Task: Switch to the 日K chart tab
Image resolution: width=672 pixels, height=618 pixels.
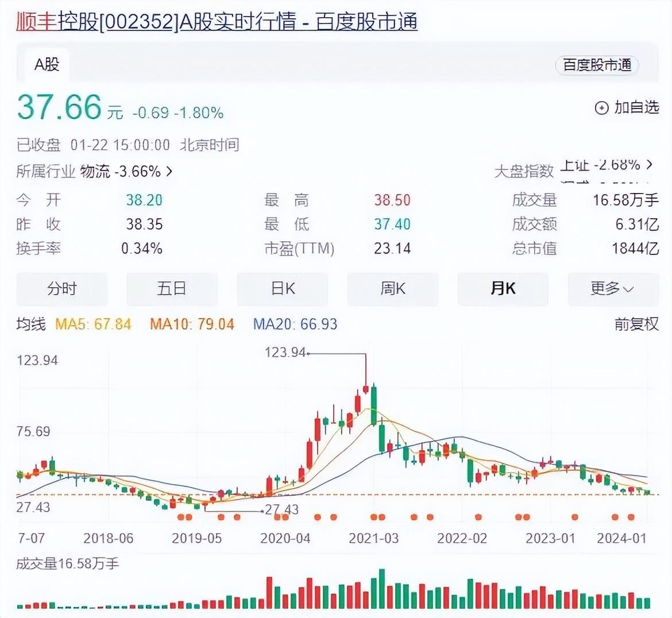Action: pyautogui.click(x=283, y=289)
